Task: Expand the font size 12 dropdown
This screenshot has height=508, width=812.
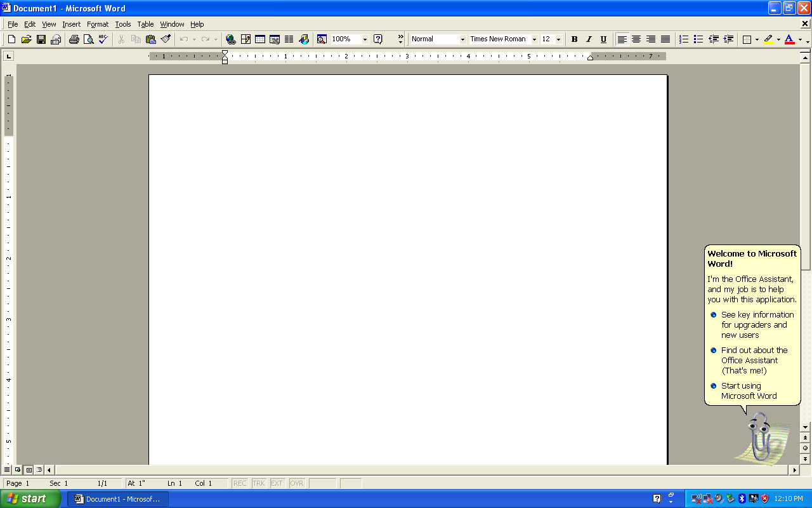Action: pos(558,39)
